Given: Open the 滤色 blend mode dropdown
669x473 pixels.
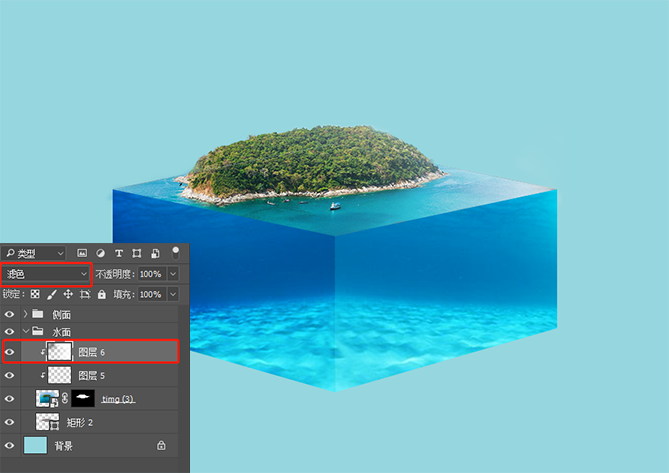Looking at the screenshot, I should point(46,274).
